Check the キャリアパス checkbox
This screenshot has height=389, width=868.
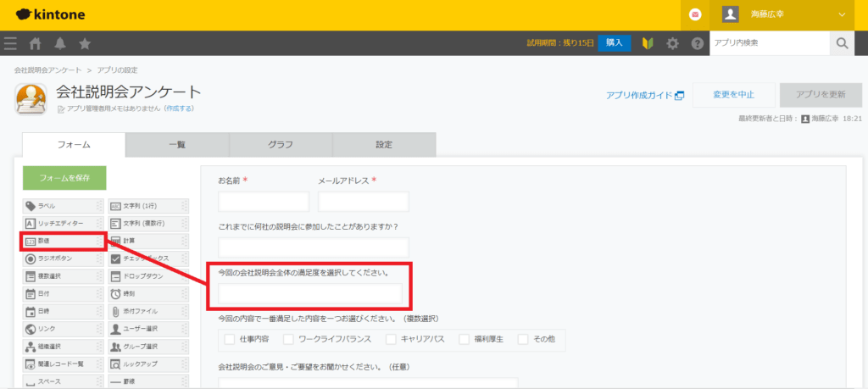[x=391, y=339]
